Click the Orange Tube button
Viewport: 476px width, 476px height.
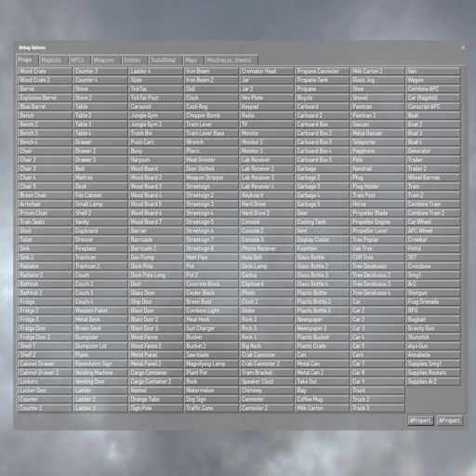click(x=155, y=400)
